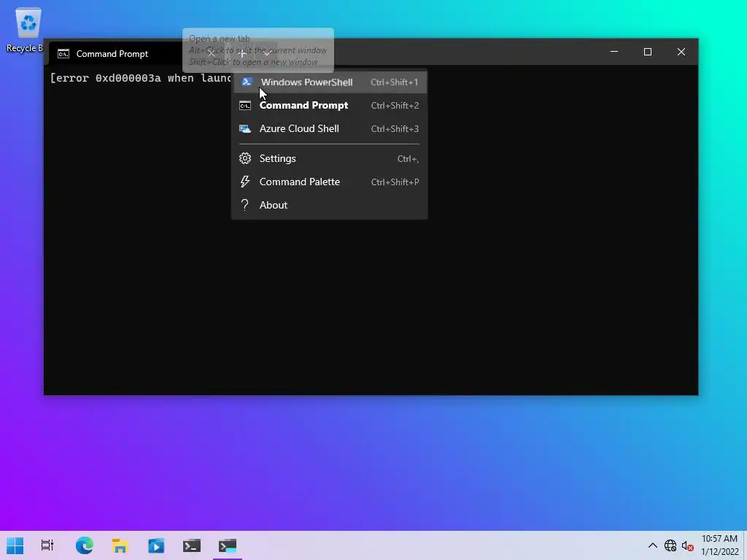
Task: Open a new tab with plus button
Action: pos(241,53)
